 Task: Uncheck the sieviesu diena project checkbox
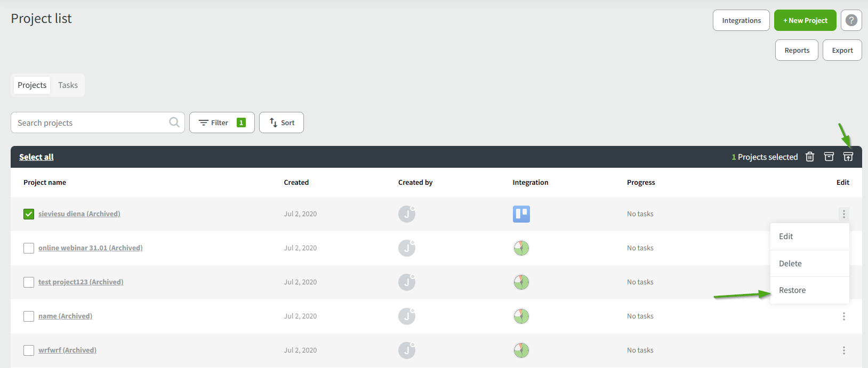tap(29, 214)
